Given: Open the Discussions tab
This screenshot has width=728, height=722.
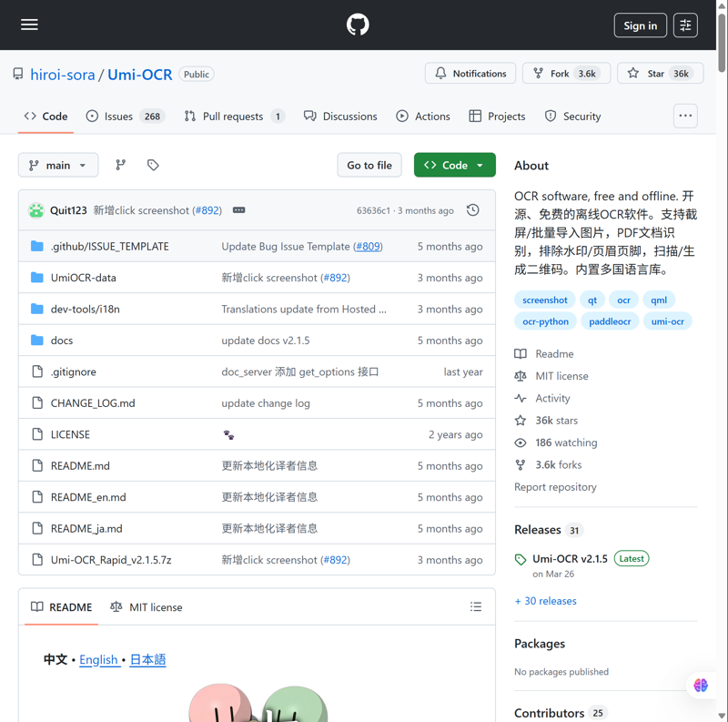Looking at the screenshot, I should 340,117.
